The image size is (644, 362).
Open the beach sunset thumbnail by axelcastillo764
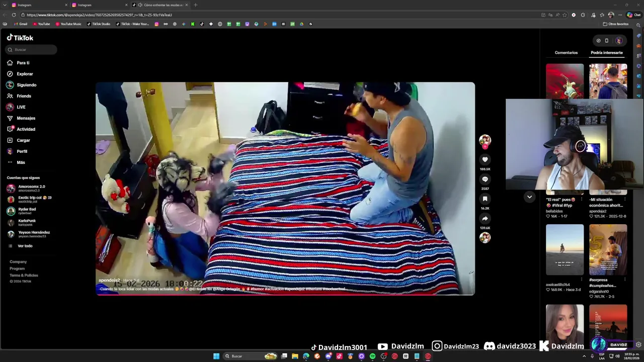click(565, 249)
